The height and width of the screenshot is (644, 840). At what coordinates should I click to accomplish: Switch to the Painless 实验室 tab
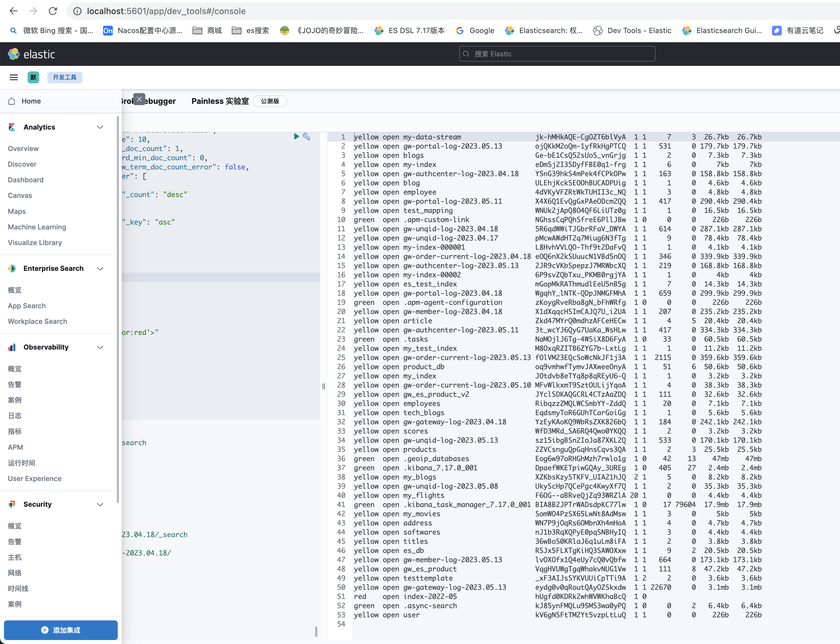click(220, 101)
